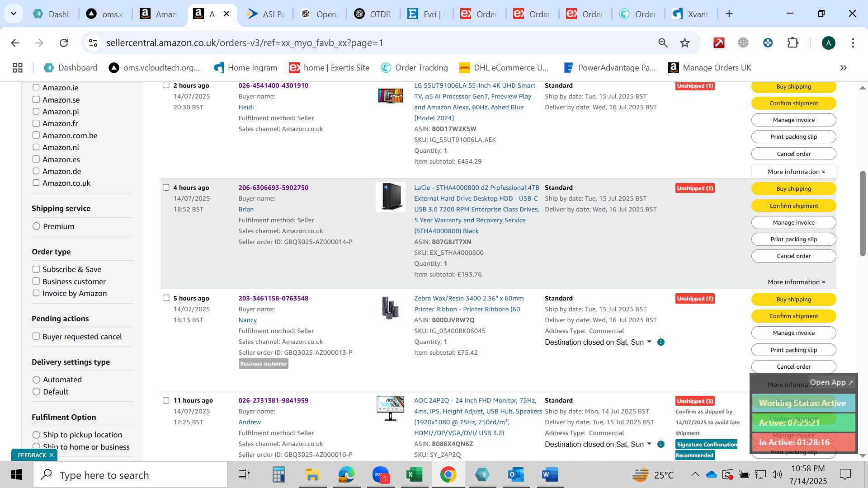
Task: Click info icon beside Nancy's destination closed
Action: [660, 342]
